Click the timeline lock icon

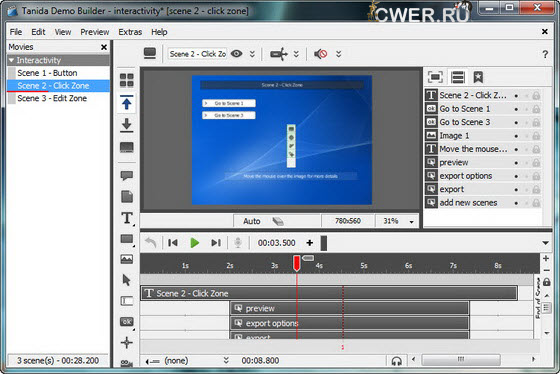(547, 282)
